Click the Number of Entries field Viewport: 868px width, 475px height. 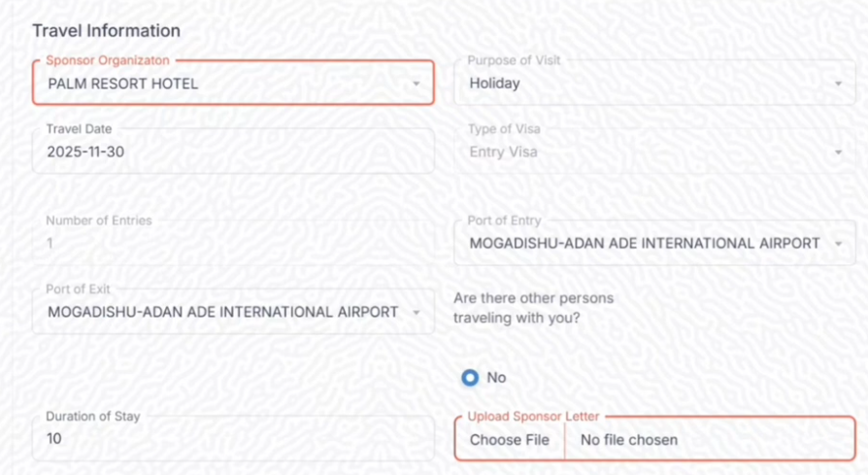click(233, 244)
